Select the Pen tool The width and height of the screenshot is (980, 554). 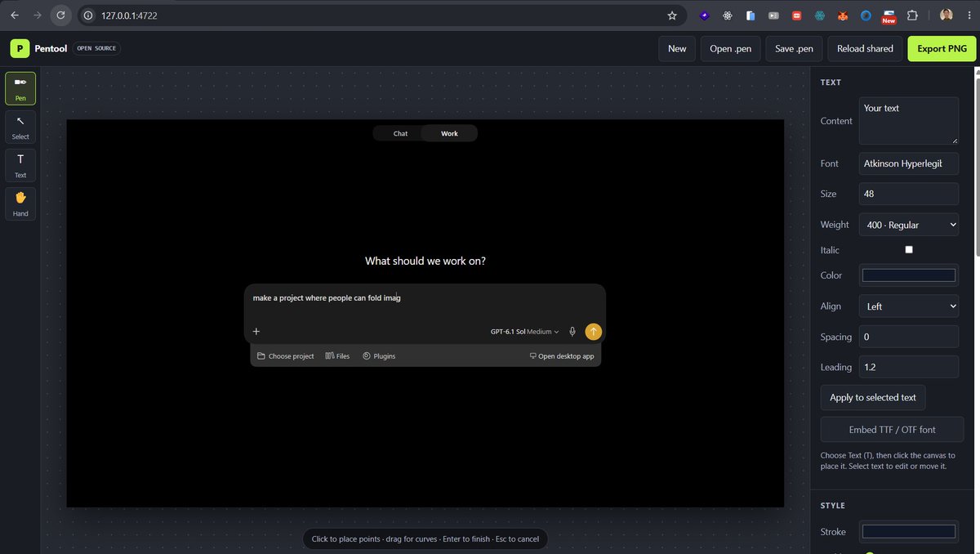click(x=20, y=88)
